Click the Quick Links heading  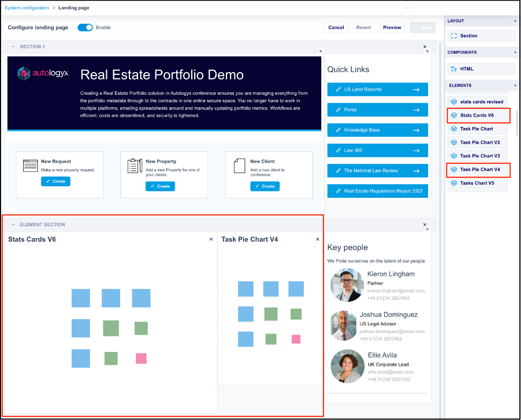[x=348, y=69]
